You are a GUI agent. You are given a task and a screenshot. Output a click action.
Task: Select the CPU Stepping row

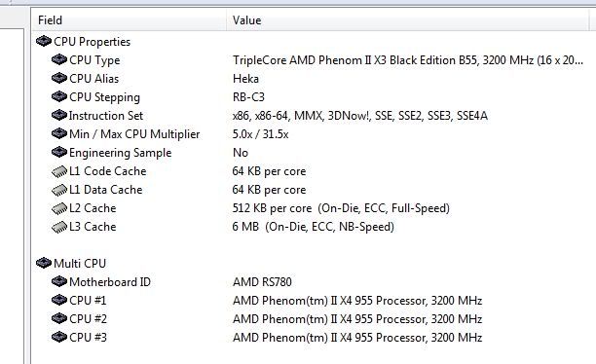click(x=310, y=97)
